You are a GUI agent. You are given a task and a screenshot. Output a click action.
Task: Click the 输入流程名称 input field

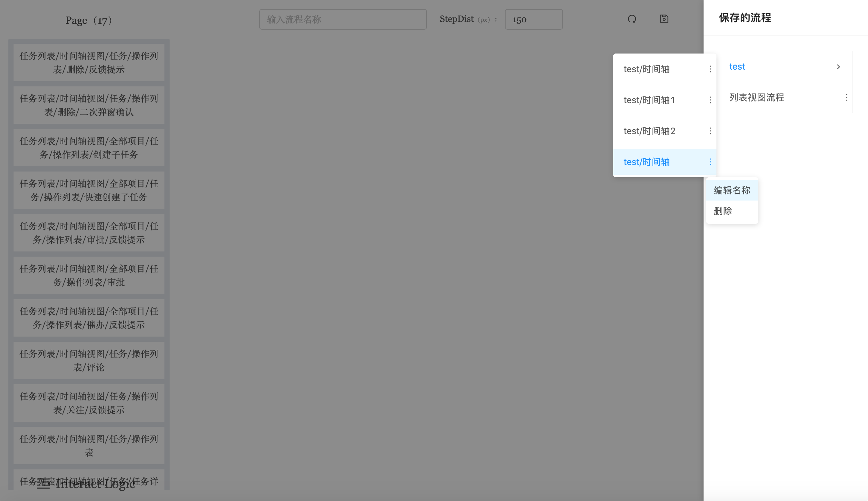[343, 20]
